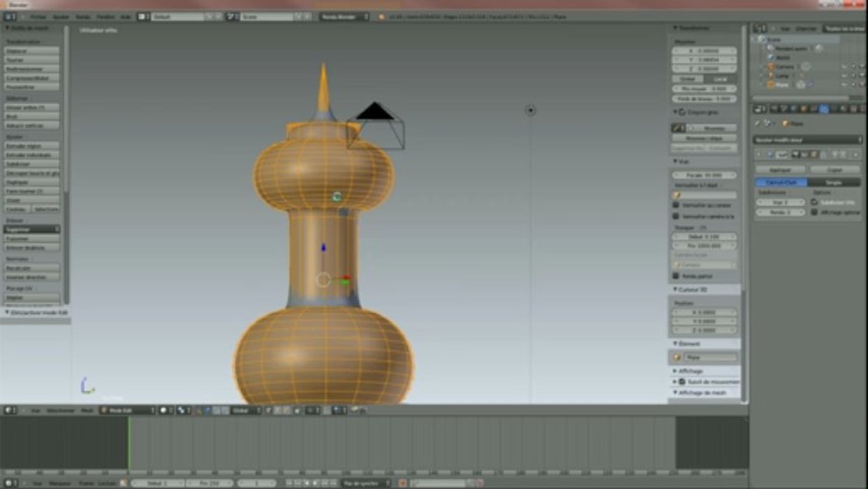Open the Scene selector field
Image resolution: width=868 pixels, height=489 pixels.
pos(267,16)
